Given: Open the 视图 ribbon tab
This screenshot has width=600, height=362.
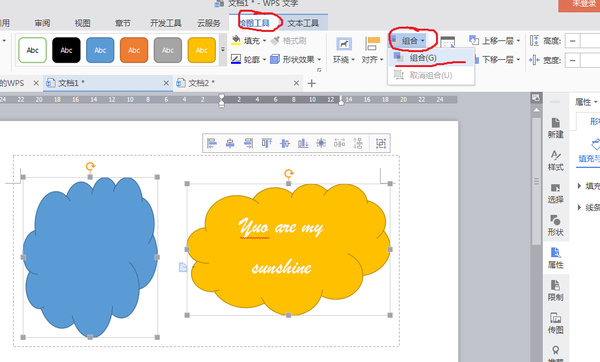Looking at the screenshot, I should pos(82,23).
